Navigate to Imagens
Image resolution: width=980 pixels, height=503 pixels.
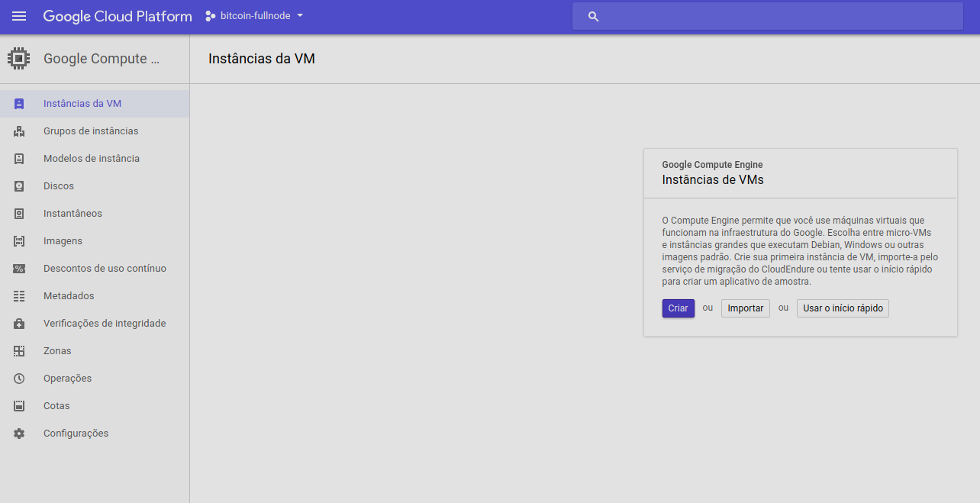95,241
